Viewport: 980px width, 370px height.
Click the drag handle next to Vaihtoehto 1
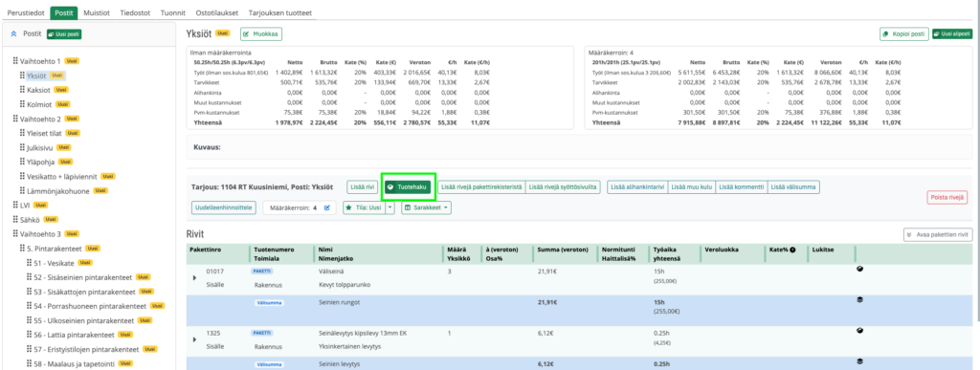(15, 61)
